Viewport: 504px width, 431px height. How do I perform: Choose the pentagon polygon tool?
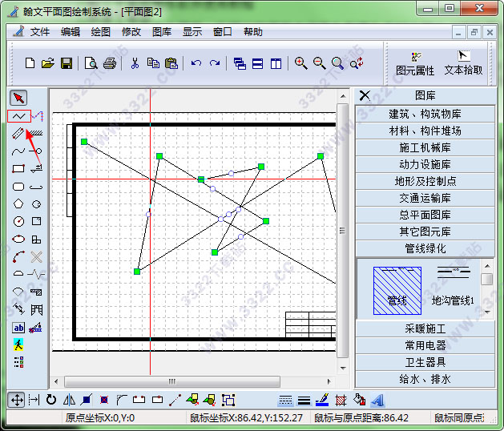(x=18, y=204)
